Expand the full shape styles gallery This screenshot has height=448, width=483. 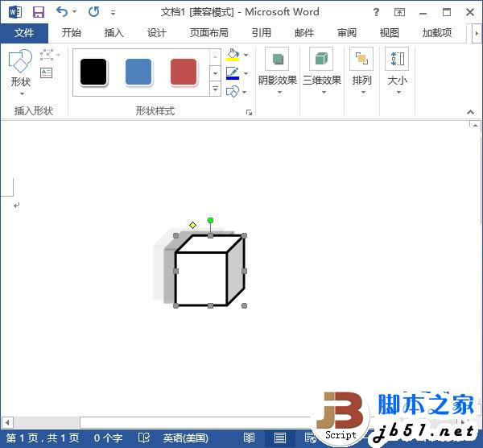tap(215, 89)
